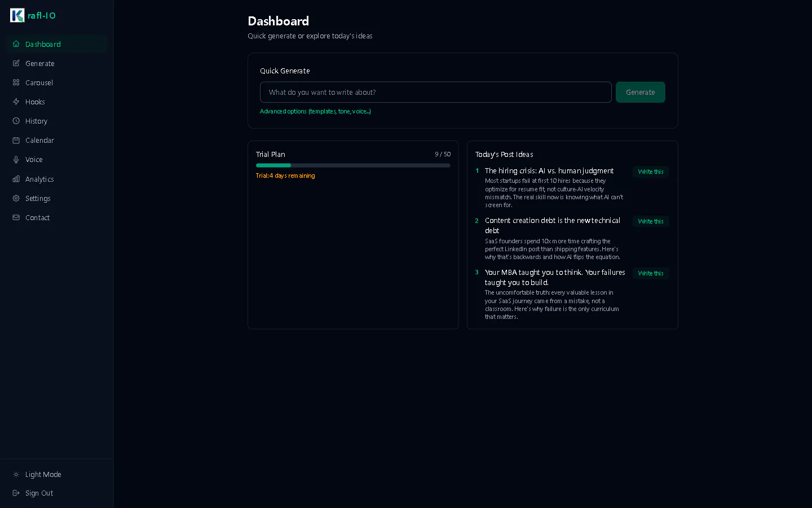The image size is (812, 508).
Task: Open Hooks via its lightning icon
Action: pos(16,102)
